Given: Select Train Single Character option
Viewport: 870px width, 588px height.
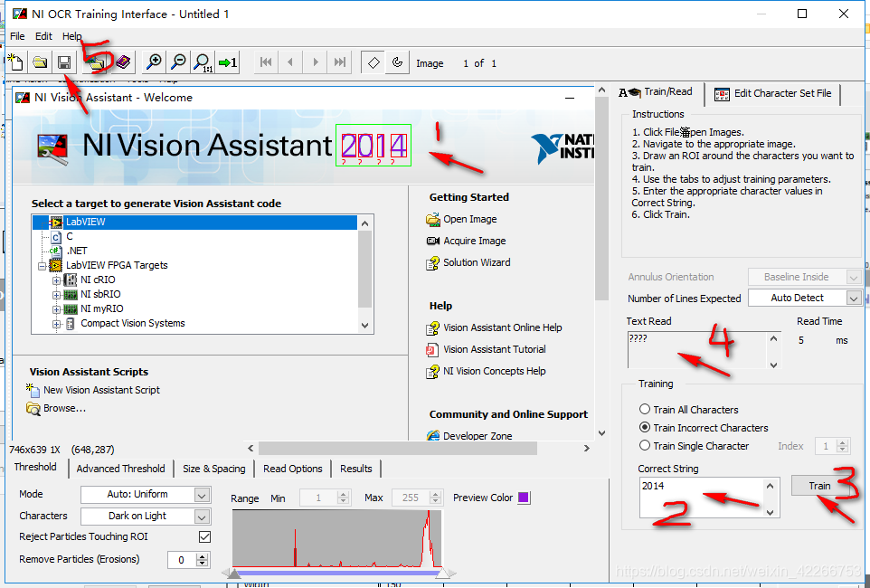Looking at the screenshot, I should pos(645,445).
